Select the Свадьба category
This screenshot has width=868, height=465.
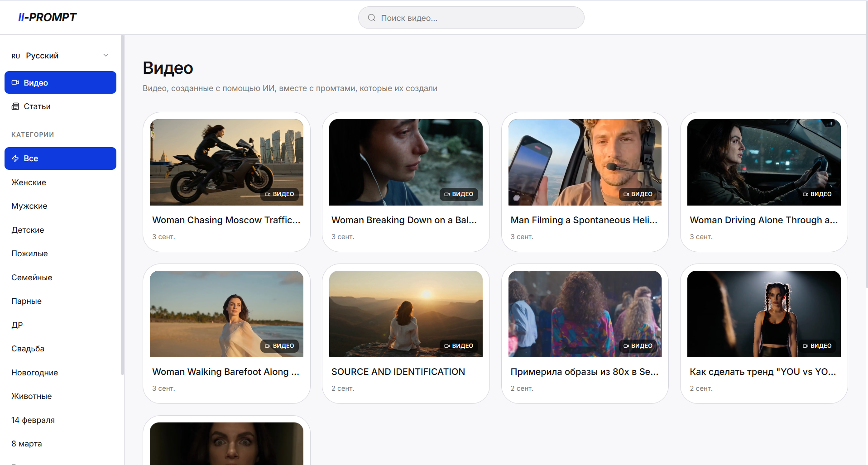pyautogui.click(x=28, y=349)
